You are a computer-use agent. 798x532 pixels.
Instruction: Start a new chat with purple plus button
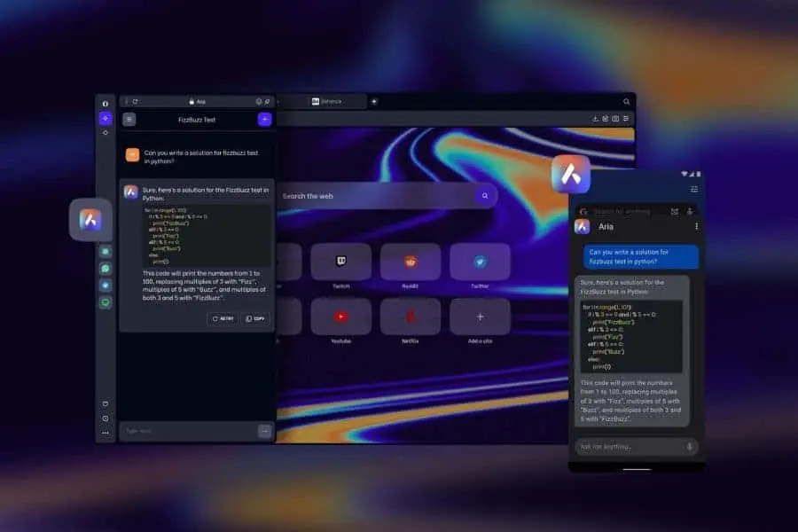(x=264, y=120)
